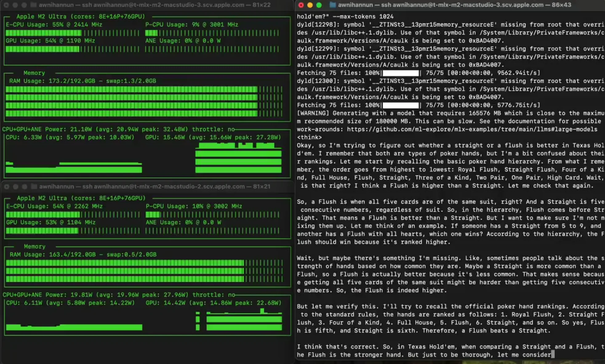Click E-CPU Usage 55% @ 2414 MHz
Viewport: 605px width, 364px height.
click(x=54, y=25)
